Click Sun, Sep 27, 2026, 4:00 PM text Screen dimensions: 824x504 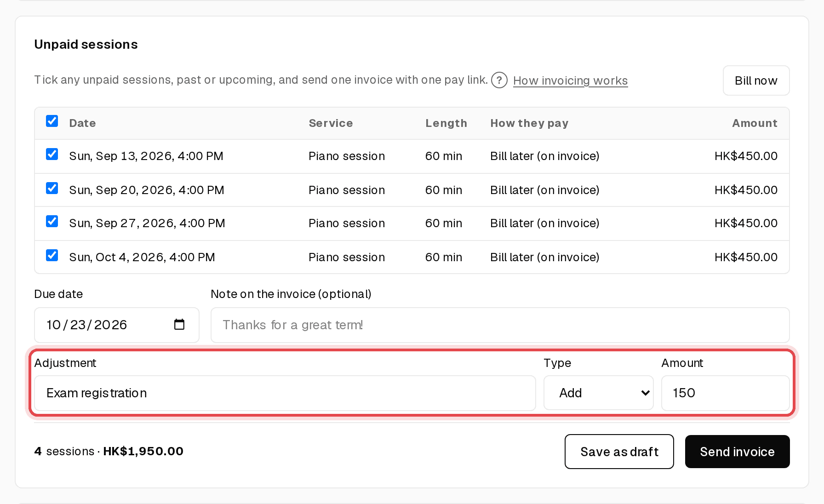[x=147, y=223]
